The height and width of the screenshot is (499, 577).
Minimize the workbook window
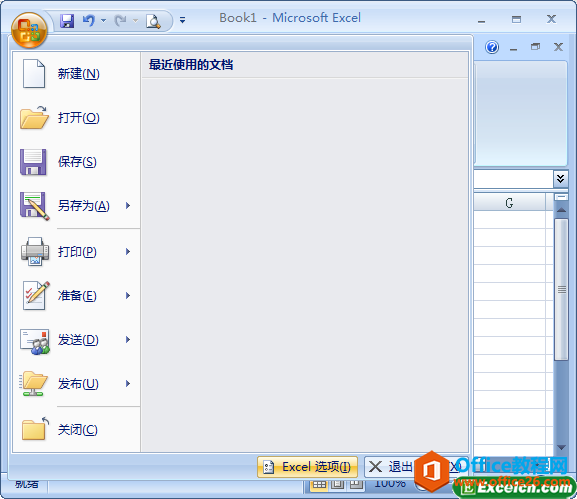[513, 48]
